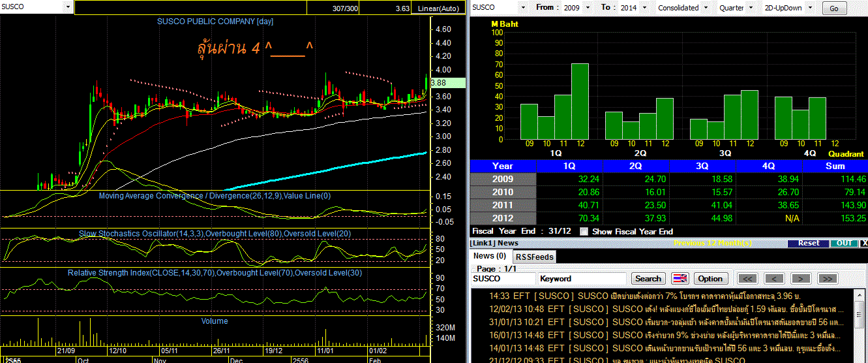Click the current price label 3.88
Viewport: 868px width, 363px height.
click(x=447, y=83)
